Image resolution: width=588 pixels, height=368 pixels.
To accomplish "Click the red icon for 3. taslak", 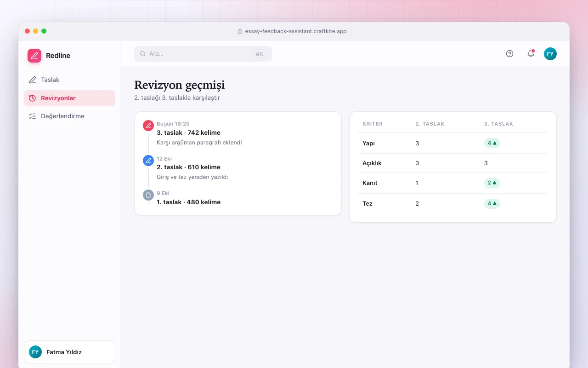I will pos(148,126).
